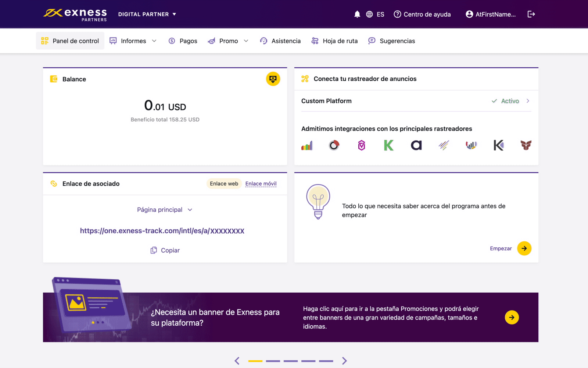
Task: Click the yellow arrow on the banner
Action: click(x=512, y=317)
